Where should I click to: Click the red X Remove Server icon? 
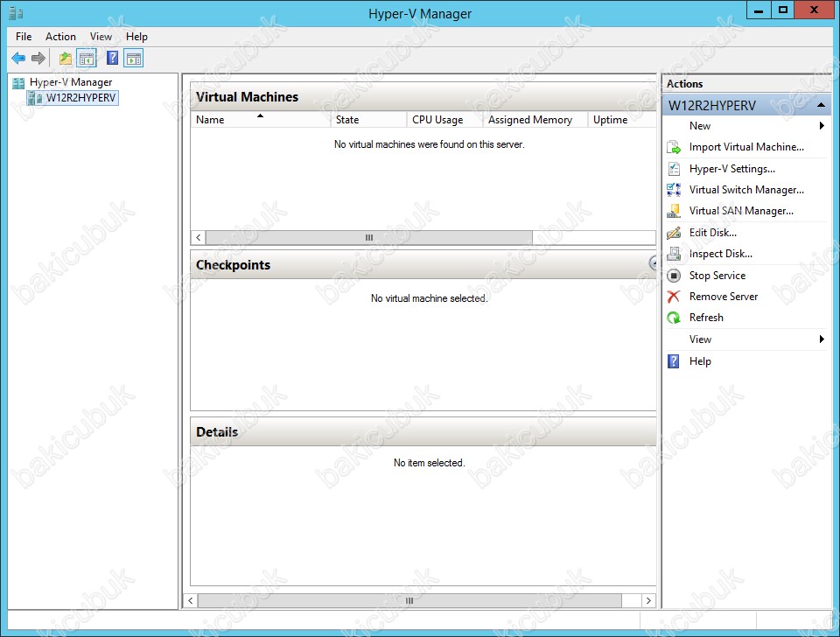coord(674,297)
